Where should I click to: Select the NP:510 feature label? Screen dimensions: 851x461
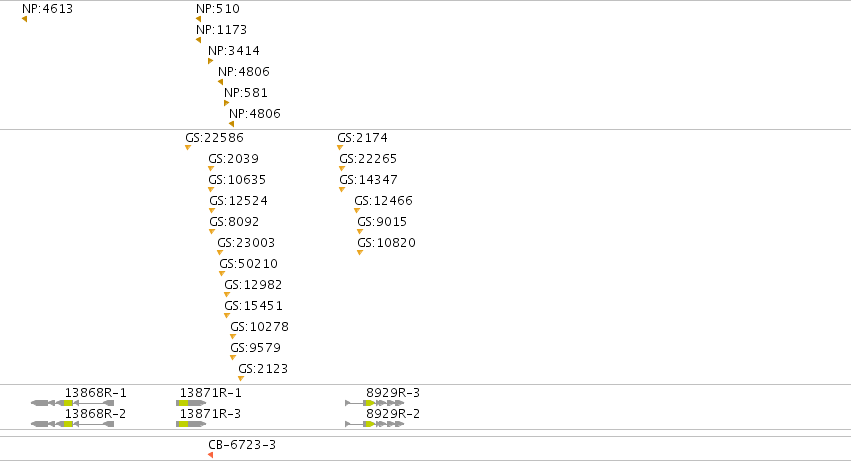[218, 9]
